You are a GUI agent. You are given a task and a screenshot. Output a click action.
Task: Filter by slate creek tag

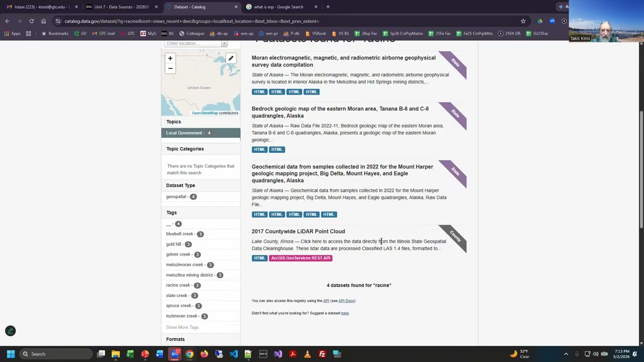point(182,296)
